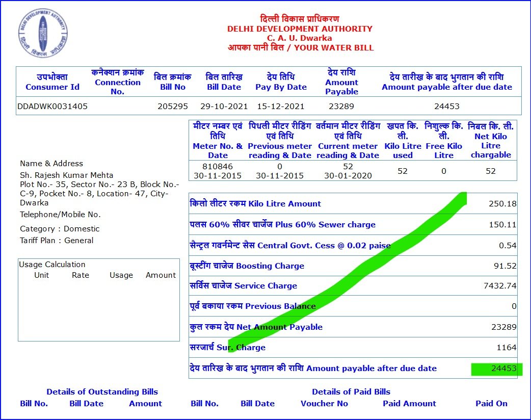Viewport: 531px width, 420px height.
Task: Click current meter reading date 30-01-2020
Action: point(348,176)
